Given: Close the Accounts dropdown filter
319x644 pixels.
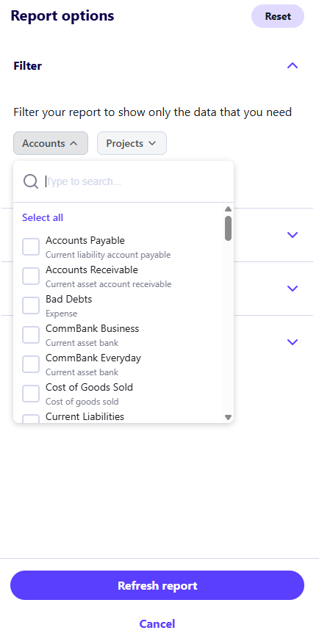Looking at the screenshot, I should click(51, 143).
